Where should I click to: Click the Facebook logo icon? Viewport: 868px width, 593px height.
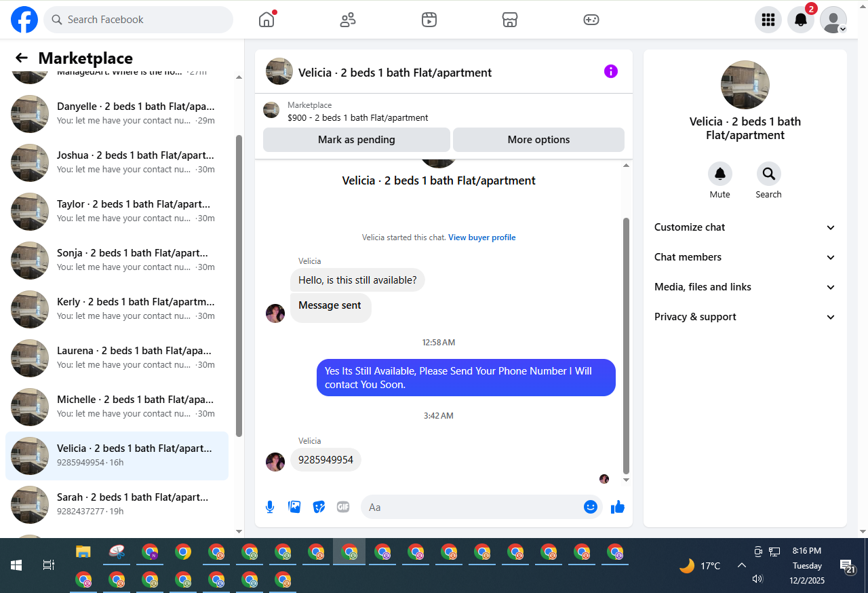[x=24, y=20]
